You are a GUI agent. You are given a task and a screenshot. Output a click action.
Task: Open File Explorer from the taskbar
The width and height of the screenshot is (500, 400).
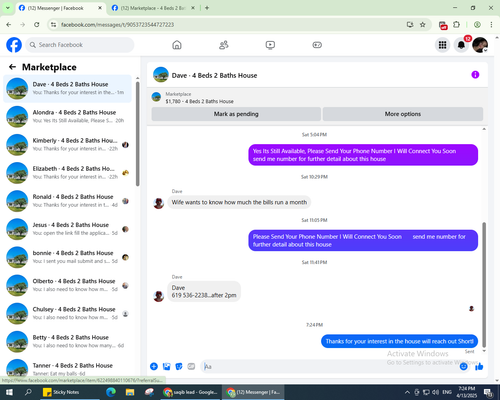(130, 392)
